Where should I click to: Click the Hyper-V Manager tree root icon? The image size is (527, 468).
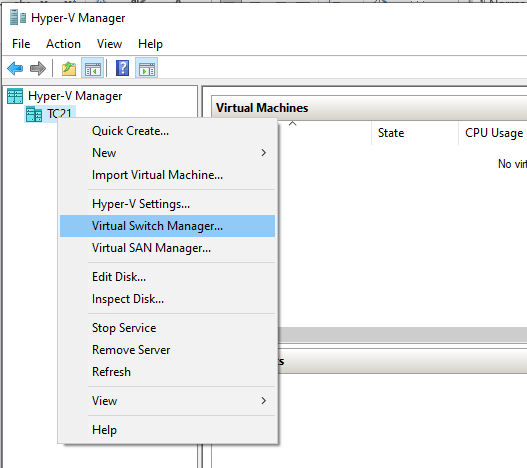[x=15, y=96]
